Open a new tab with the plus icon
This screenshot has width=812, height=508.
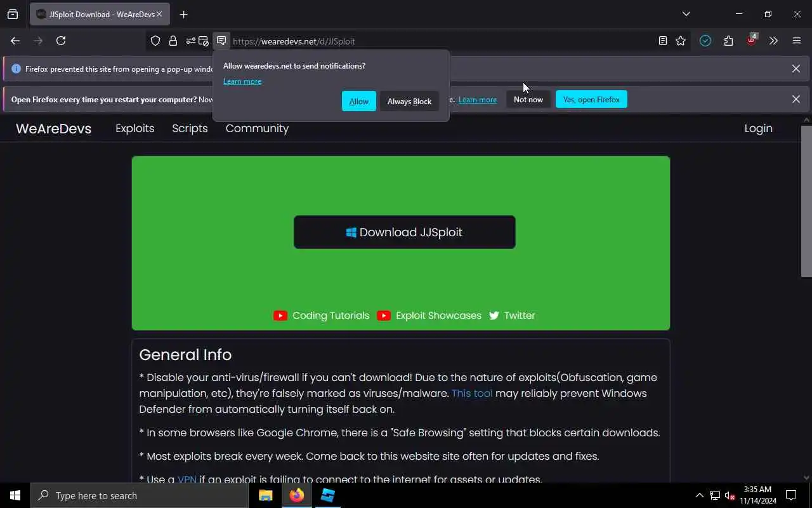(183, 14)
